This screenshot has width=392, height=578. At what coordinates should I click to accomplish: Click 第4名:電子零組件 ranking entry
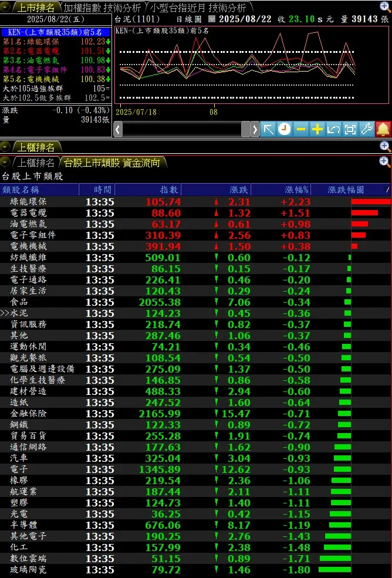(56, 70)
